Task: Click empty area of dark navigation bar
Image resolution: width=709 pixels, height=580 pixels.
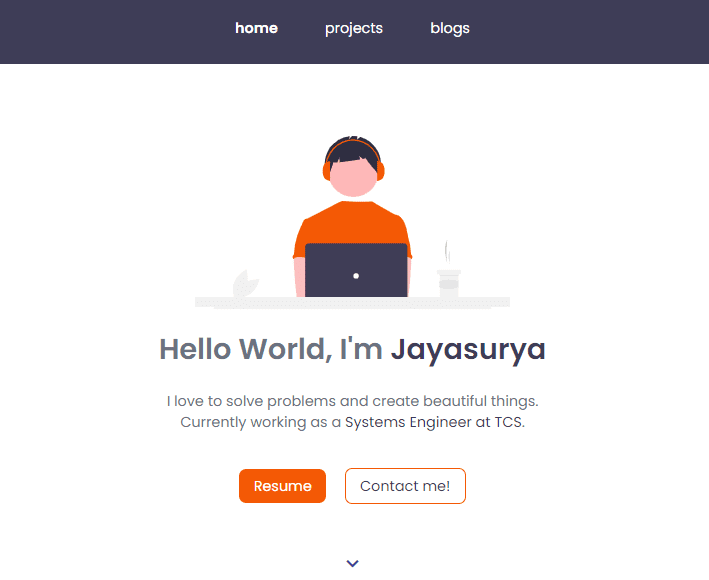Action: click(588, 32)
